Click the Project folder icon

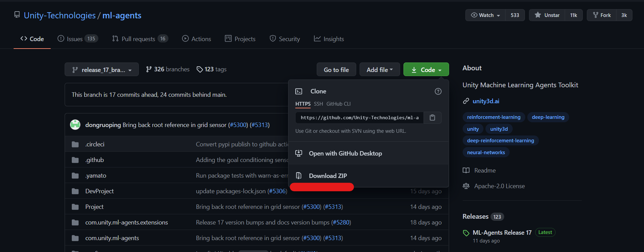(75, 207)
